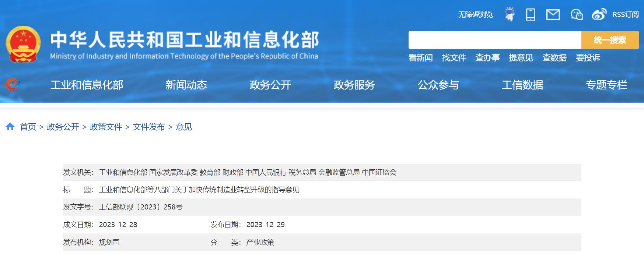Select 找文件 search category

click(454, 58)
